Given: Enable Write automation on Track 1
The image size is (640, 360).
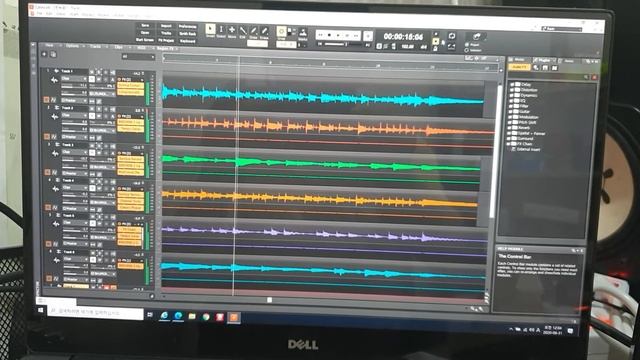Looking at the screenshot, I should click(x=98, y=79).
